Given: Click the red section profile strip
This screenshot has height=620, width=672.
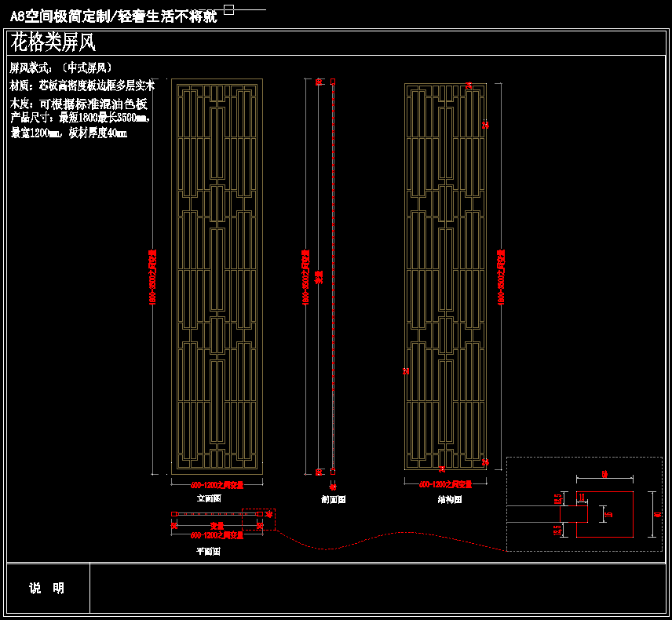Looking at the screenshot, I should point(333,276).
